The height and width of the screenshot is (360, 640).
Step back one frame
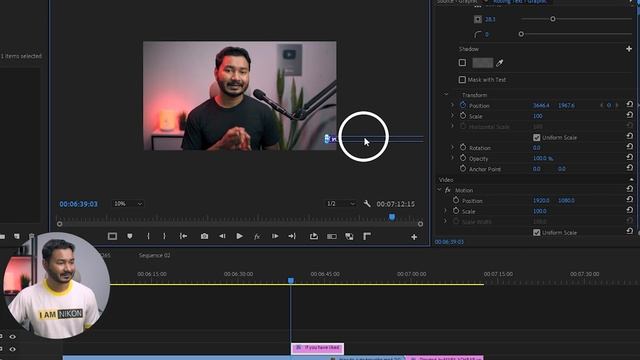tap(222, 236)
